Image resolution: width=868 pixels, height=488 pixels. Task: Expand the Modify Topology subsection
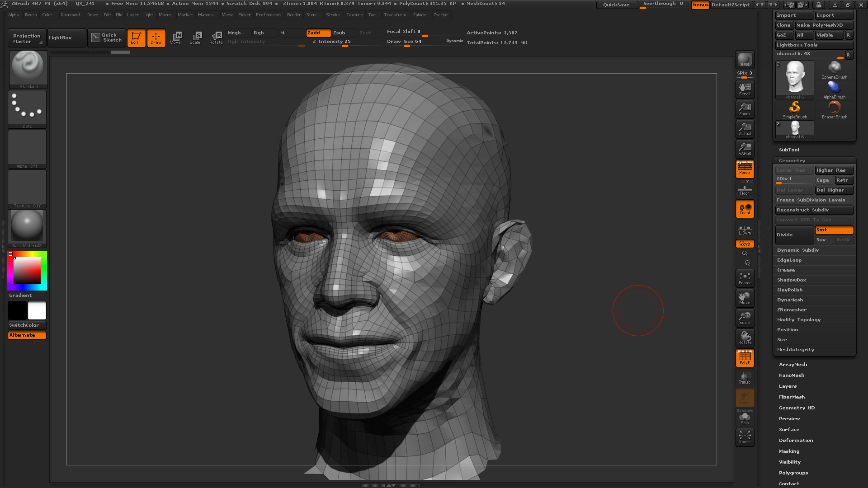(799, 320)
